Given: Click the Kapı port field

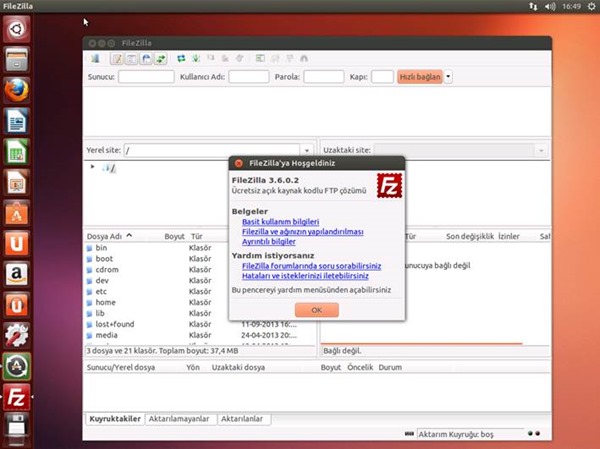Looking at the screenshot, I should coord(382,77).
